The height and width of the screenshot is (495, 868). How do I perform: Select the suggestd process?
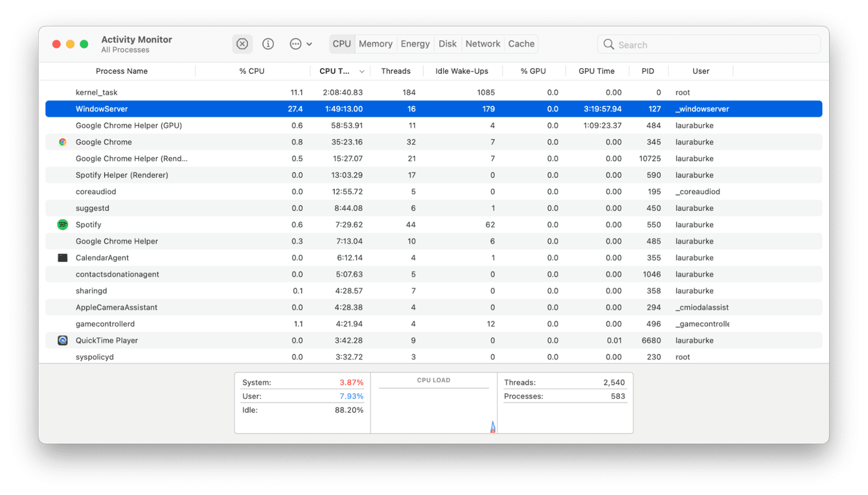(93, 208)
